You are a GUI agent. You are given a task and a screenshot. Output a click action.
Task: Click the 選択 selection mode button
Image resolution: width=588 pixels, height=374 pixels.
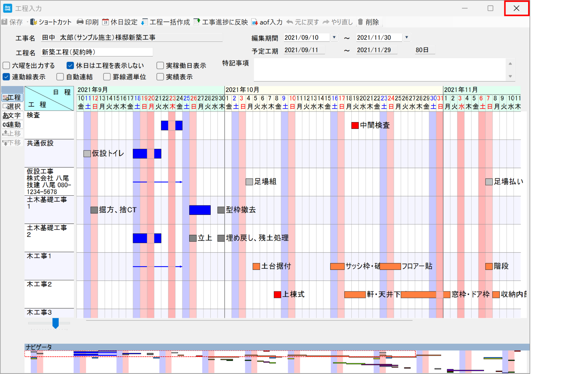pyautogui.click(x=12, y=106)
